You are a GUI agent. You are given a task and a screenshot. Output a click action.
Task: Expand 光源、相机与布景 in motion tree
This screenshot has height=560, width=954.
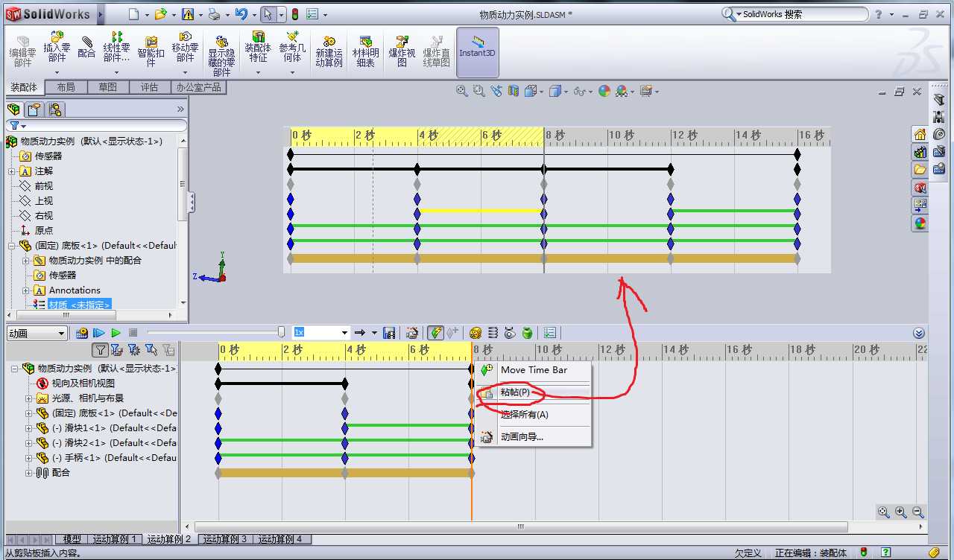[x=28, y=398]
